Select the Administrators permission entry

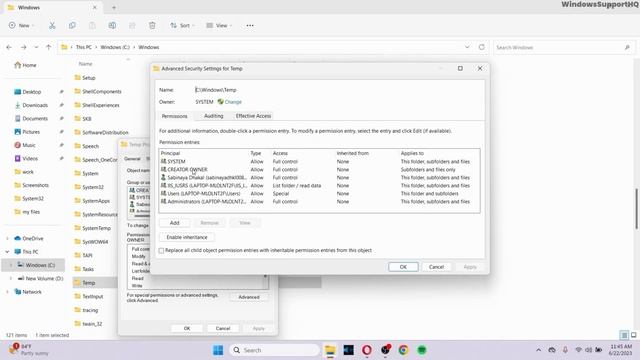(x=319, y=202)
